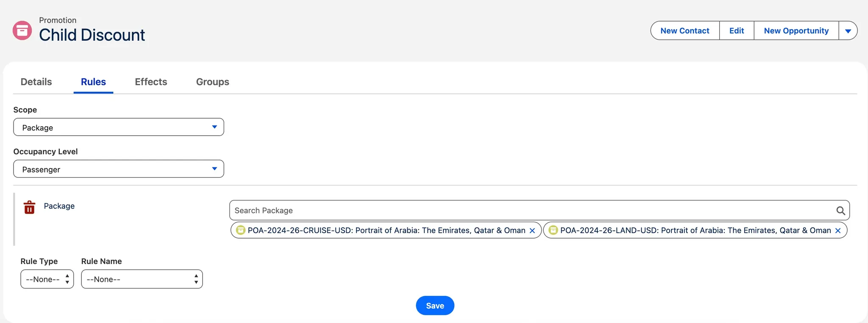The image size is (868, 323).
Task: Click the New Contact button
Action: [x=684, y=31]
